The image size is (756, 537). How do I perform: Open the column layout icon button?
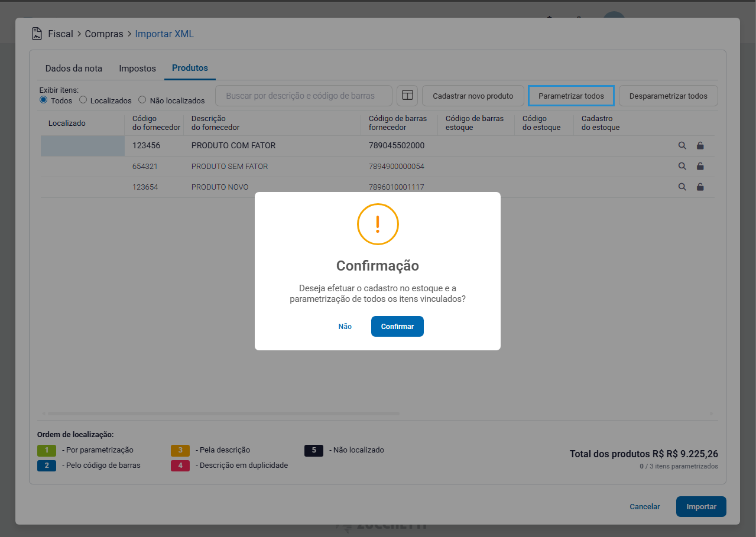coord(407,96)
